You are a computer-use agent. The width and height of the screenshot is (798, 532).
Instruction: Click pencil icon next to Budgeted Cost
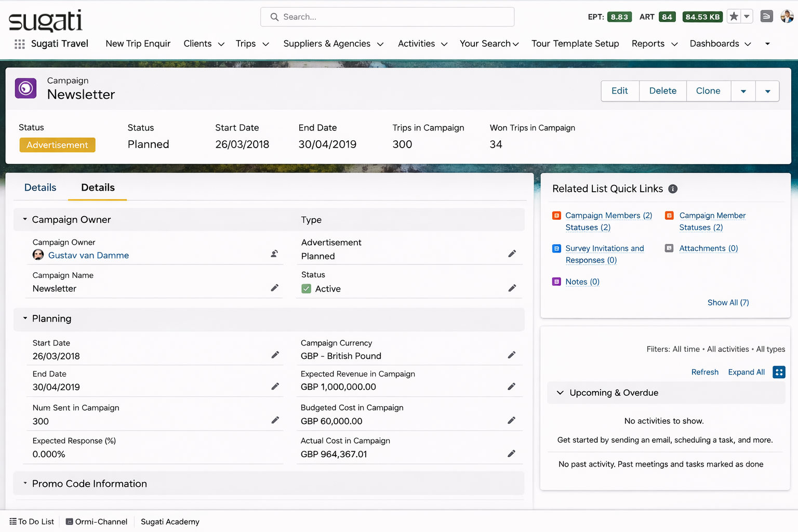tap(512, 420)
